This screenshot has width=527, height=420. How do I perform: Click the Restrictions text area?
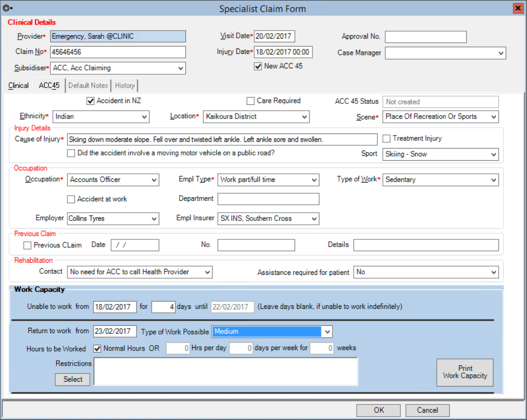(x=226, y=371)
